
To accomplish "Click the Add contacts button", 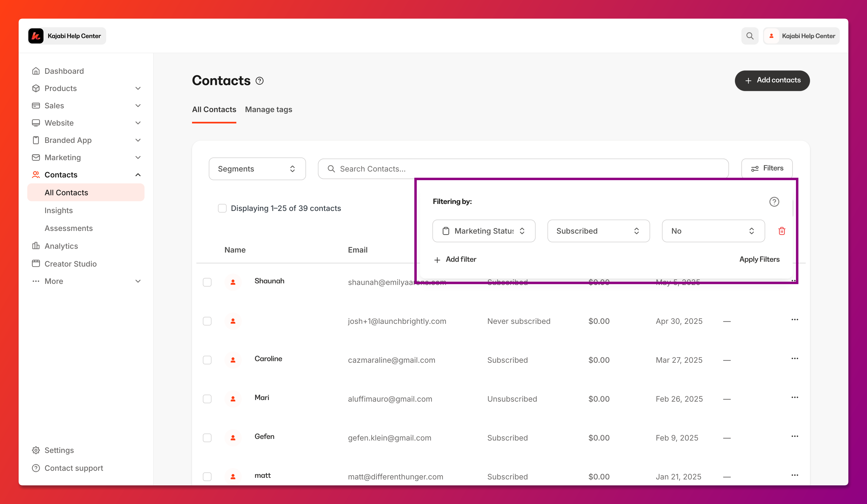I will pos(772,80).
